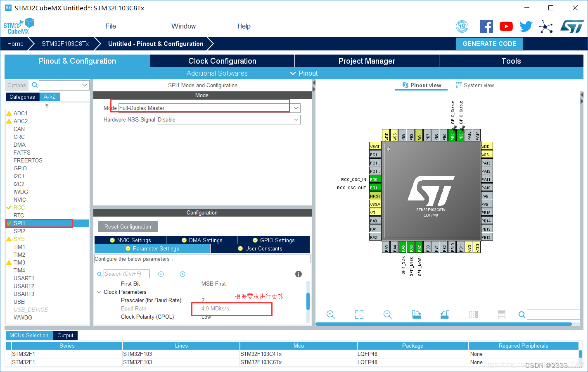Toggle peripheral list to Categories view

tap(22, 97)
